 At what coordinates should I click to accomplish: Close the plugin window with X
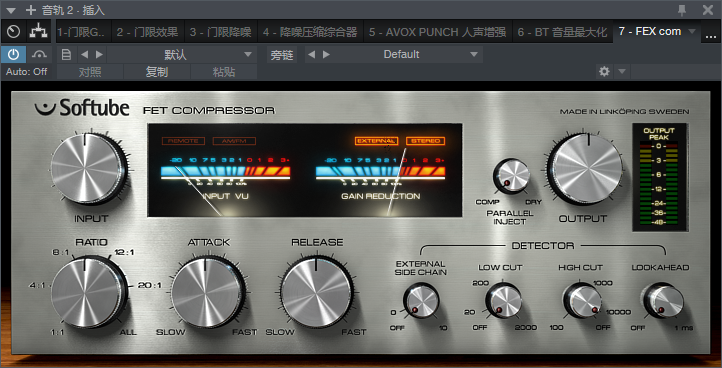tap(708, 10)
